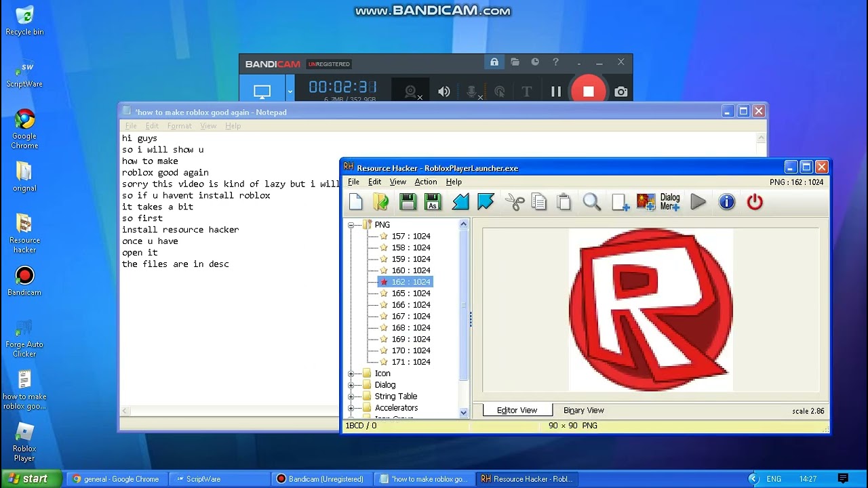
Task: Click the Bandicam schedule clock icon
Action: pos(535,62)
